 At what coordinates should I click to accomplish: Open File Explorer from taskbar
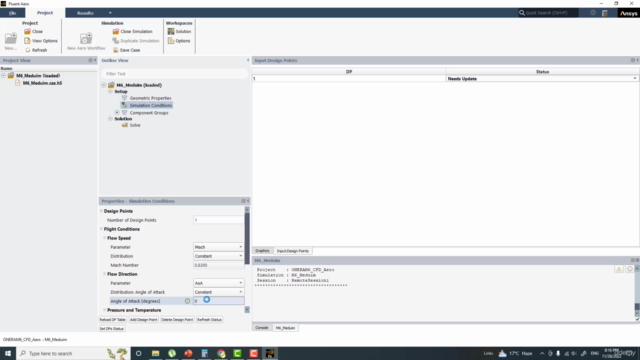tap(156, 353)
